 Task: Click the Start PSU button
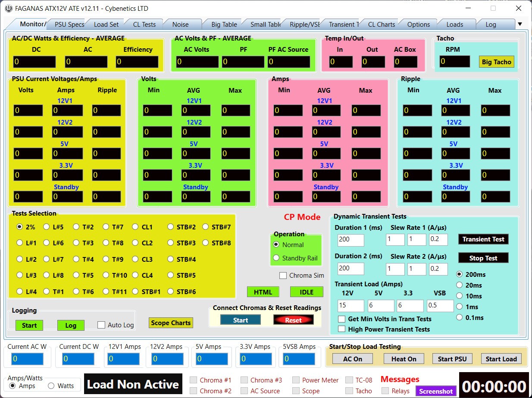click(x=452, y=359)
